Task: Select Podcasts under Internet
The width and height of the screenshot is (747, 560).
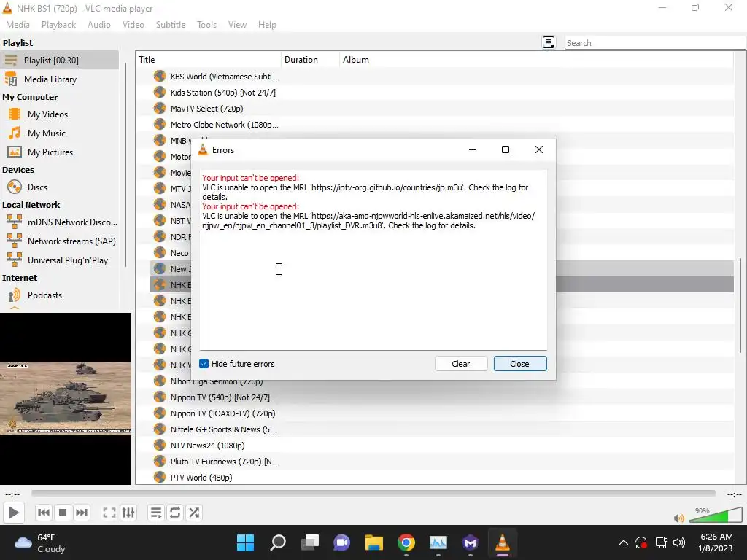Action: click(x=60, y=295)
